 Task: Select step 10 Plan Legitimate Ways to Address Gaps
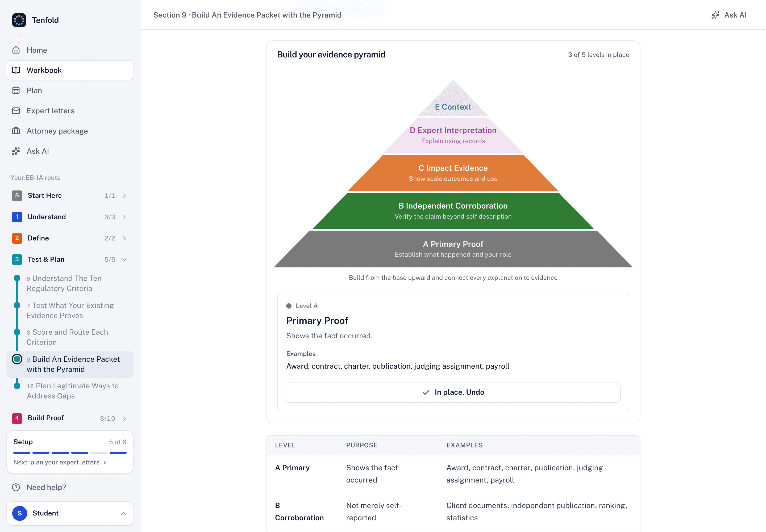(x=70, y=391)
